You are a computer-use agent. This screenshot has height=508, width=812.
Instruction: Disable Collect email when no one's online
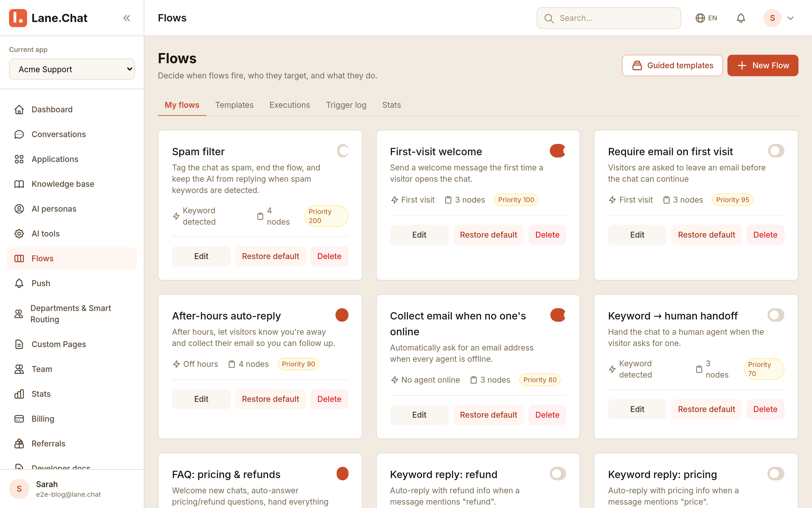558,315
